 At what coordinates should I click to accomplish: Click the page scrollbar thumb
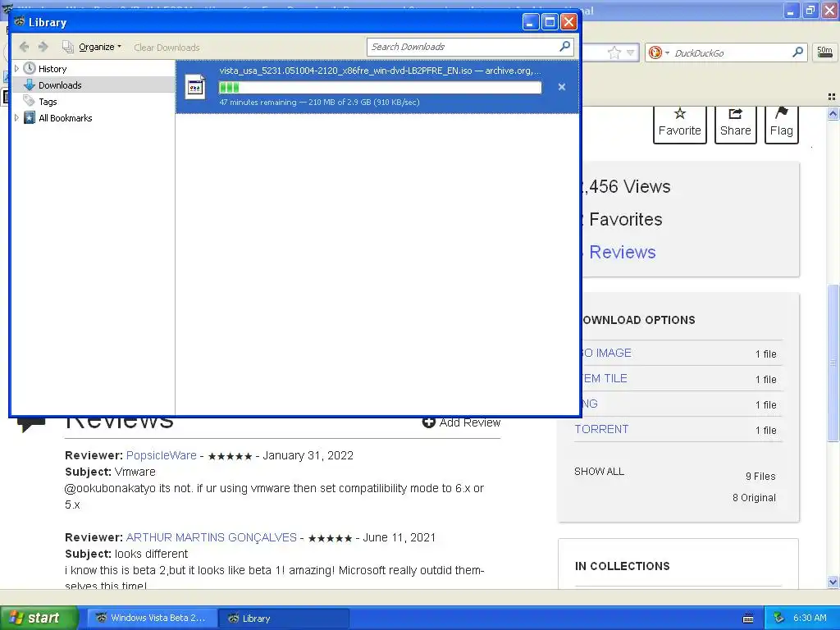pos(833,363)
